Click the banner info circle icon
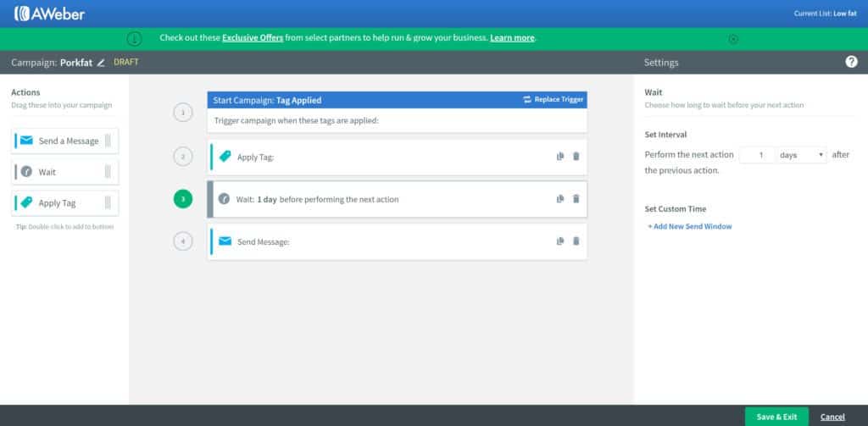The height and width of the screenshot is (426, 868). point(135,39)
